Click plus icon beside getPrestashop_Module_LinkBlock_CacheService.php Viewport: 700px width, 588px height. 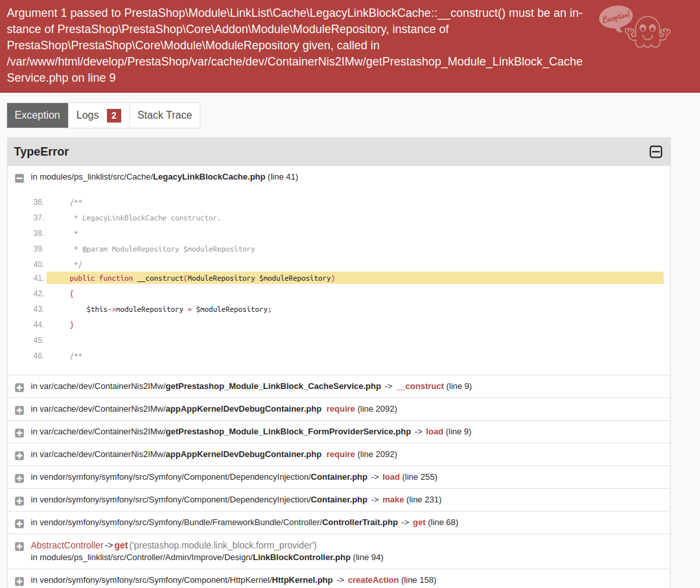tap(19, 387)
